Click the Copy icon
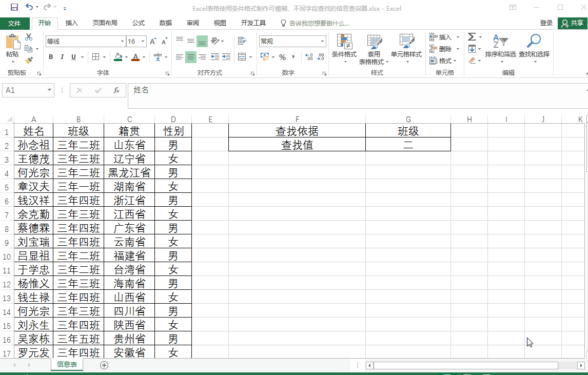The width and height of the screenshot is (588, 375). tap(28, 49)
